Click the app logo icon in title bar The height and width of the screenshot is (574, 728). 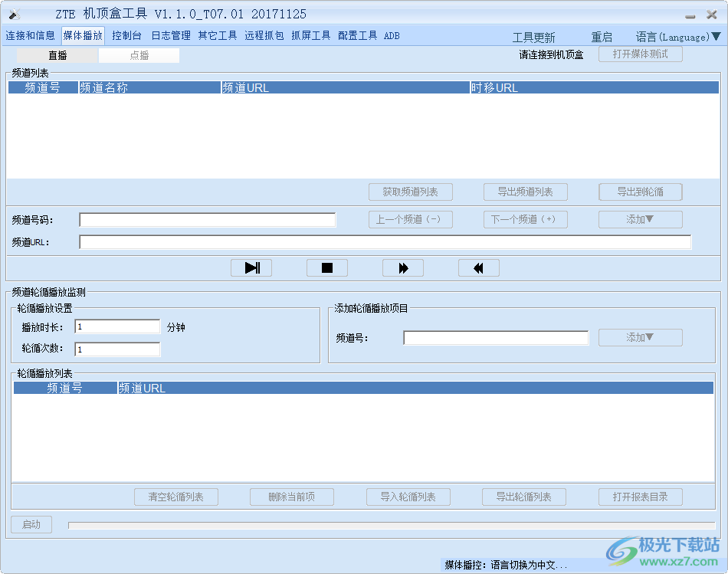[x=15, y=14]
